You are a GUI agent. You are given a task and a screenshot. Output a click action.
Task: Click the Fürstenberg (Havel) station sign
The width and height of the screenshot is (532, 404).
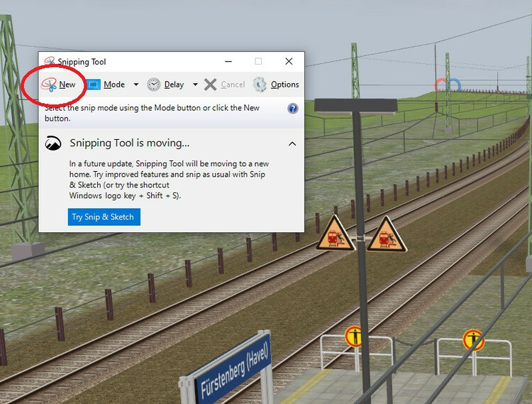[235, 368]
